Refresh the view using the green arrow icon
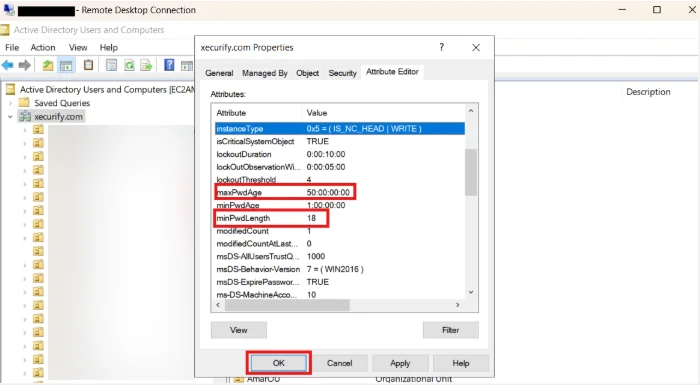This screenshot has height=385, width=700. click(129, 65)
